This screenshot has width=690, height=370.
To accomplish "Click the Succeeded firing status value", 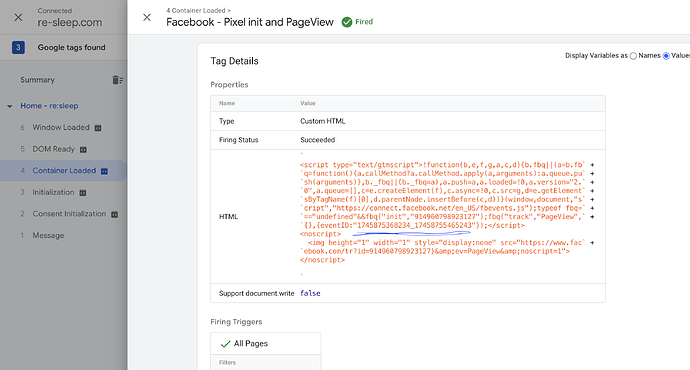I will pyautogui.click(x=317, y=139).
